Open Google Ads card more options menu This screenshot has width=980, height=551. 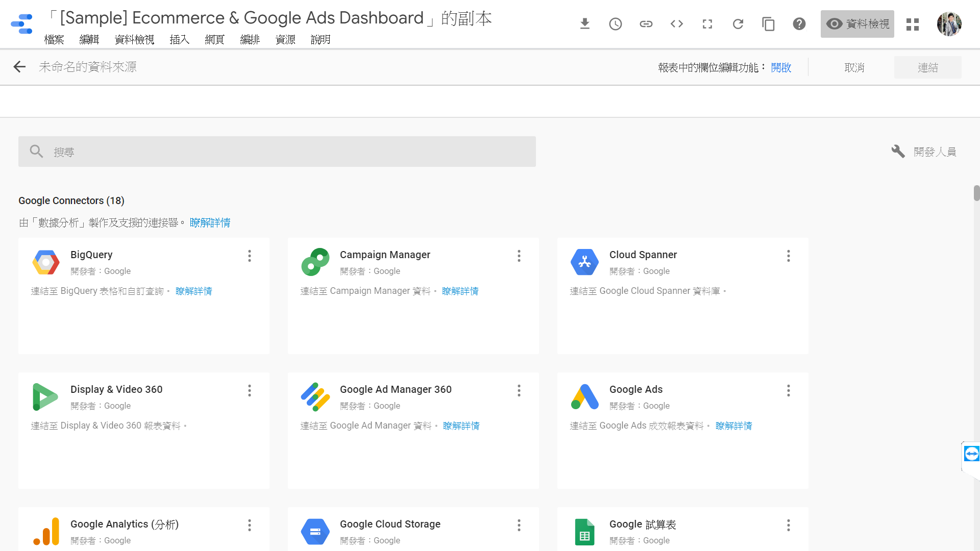click(x=789, y=391)
